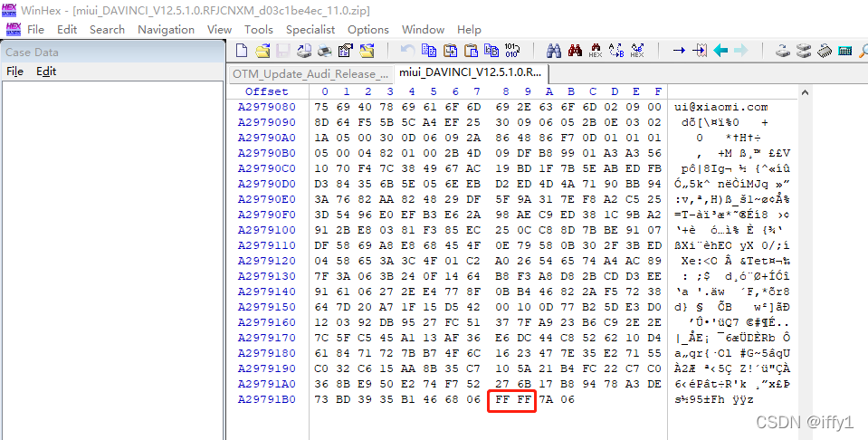
Task: Click the Case Data panel title
Action: pos(32,52)
